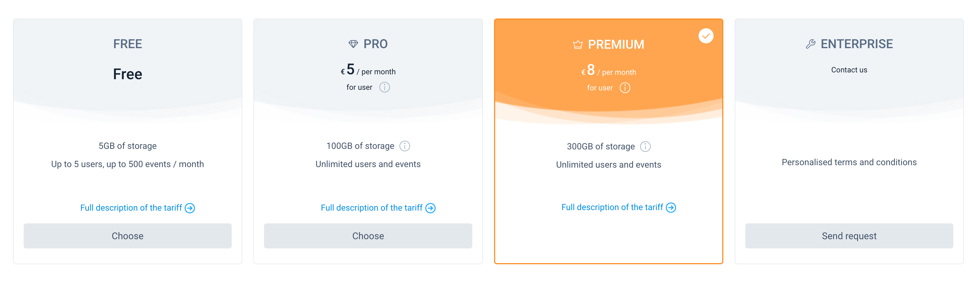Click info icon beside PRO 'for user'

click(384, 87)
